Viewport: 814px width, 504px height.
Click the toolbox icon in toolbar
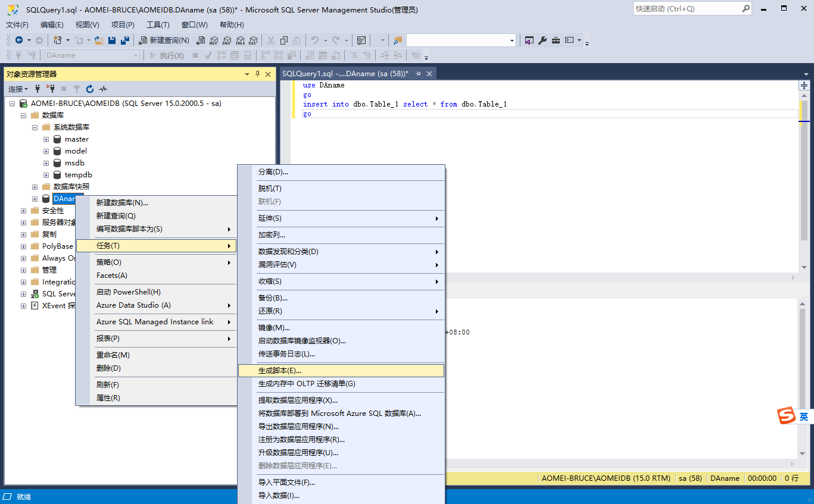tap(556, 40)
